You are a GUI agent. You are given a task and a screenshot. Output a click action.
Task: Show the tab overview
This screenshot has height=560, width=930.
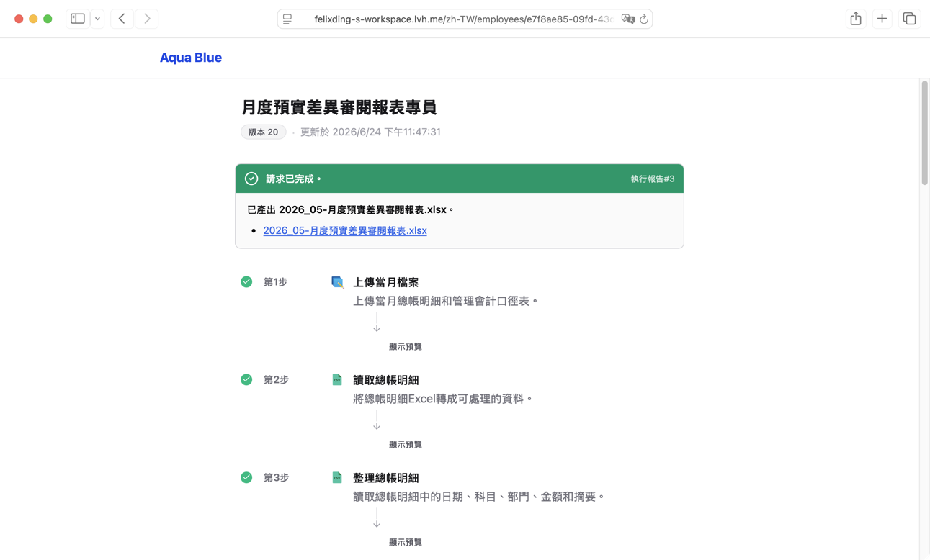[x=909, y=19]
